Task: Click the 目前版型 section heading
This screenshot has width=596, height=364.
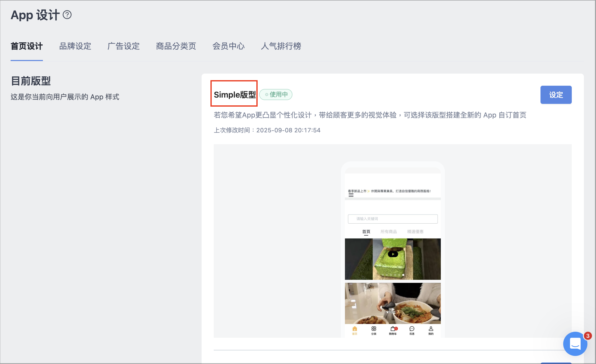Action: click(x=31, y=81)
